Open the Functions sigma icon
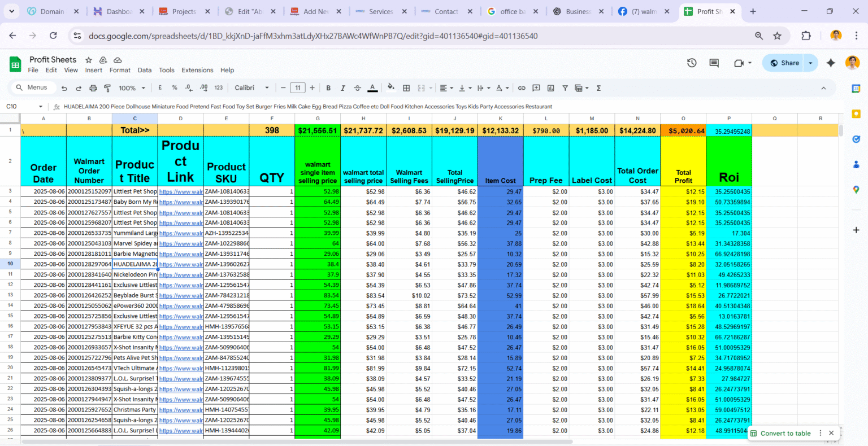Screen dimensions: 868x446 [598, 88]
